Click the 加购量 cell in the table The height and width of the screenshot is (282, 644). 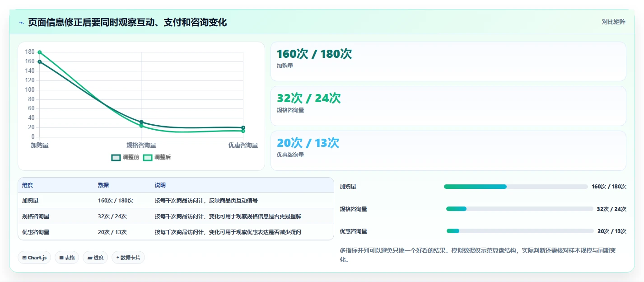(30, 201)
